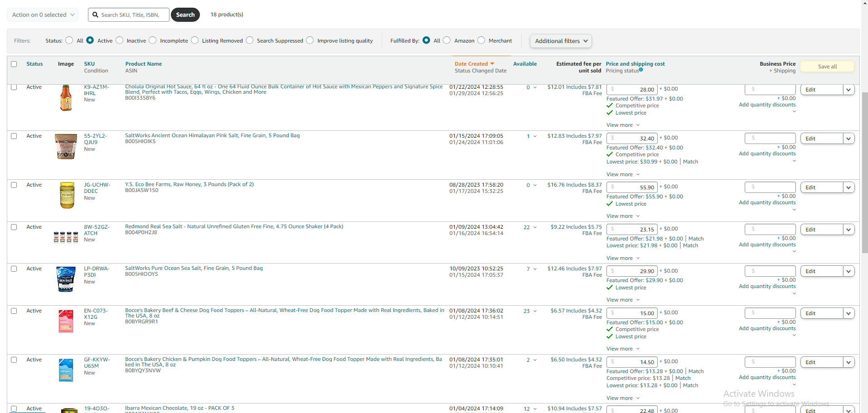
Task: Click the Business Price field for Himalayan Pink Salt
Action: pos(770,139)
